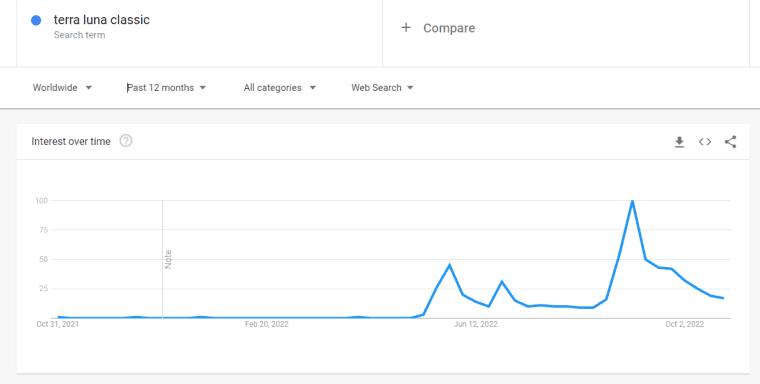Open help icon beside Interest over time
Viewport: 760px width, 384px height.
click(126, 141)
